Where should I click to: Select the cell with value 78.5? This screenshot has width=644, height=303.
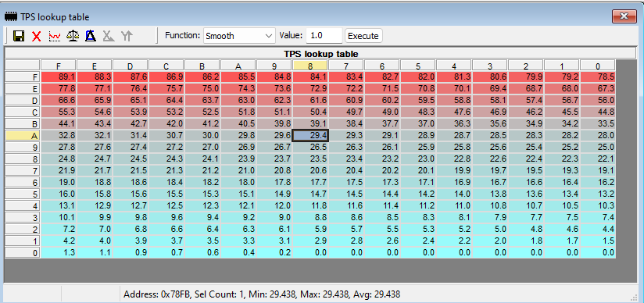coord(598,77)
